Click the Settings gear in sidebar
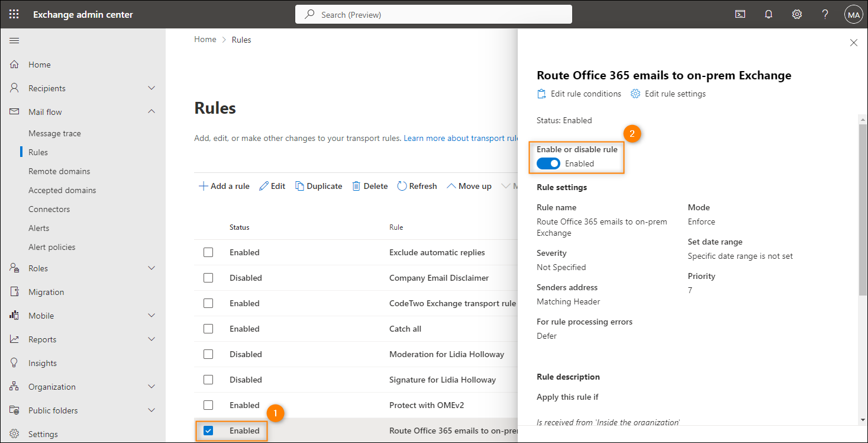 point(15,434)
